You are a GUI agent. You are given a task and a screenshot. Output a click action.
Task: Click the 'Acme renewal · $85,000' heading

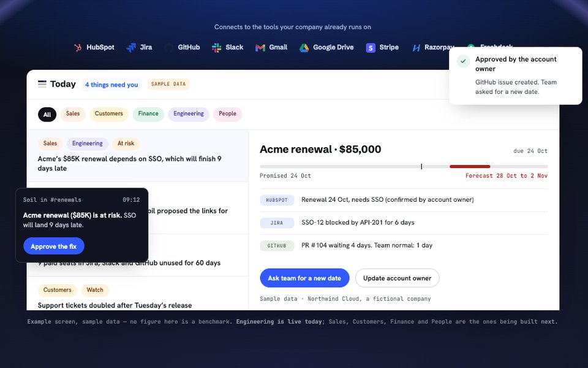pos(320,150)
